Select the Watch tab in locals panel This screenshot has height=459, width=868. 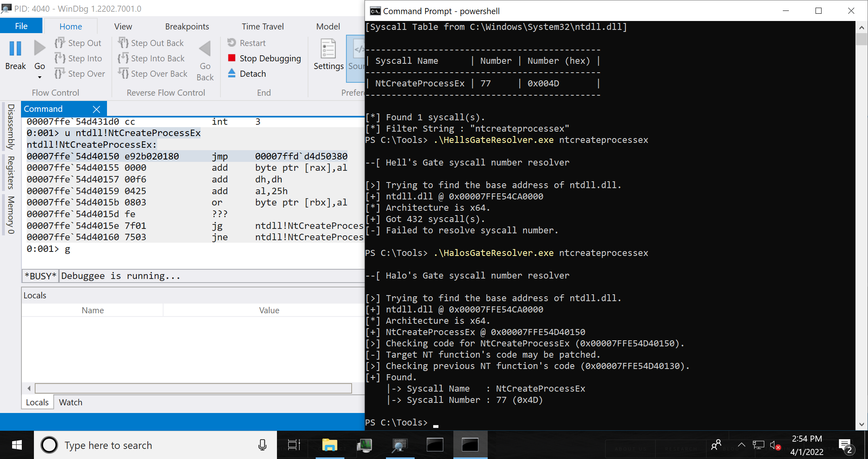[x=70, y=402]
